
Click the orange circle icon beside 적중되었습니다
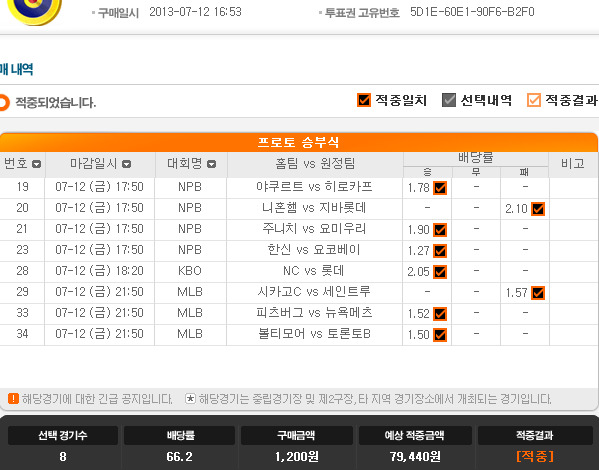tap(3, 102)
